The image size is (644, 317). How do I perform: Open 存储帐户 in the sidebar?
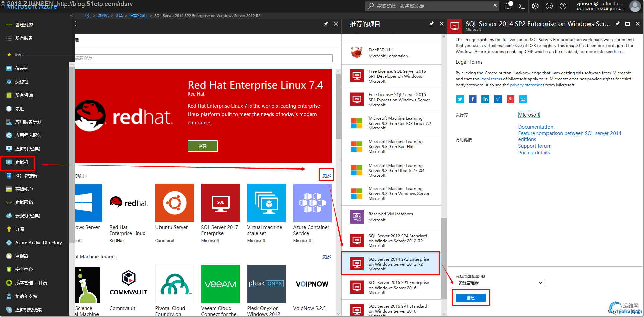pos(24,189)
